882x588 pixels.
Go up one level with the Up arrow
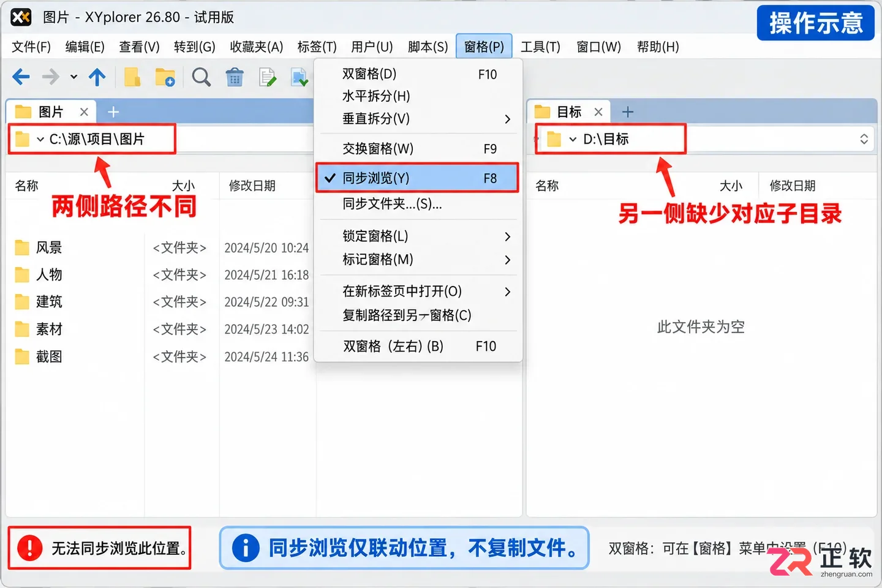pos(97,77)
